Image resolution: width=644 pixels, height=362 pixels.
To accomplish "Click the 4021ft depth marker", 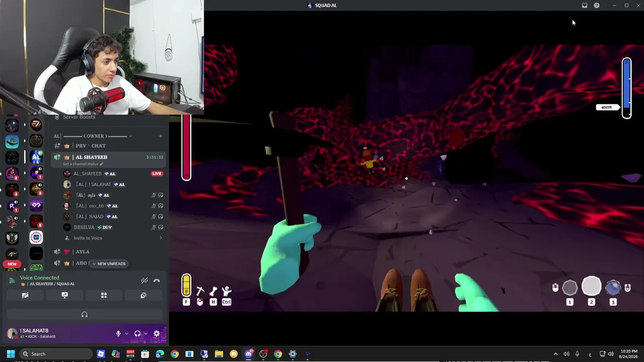I will pos(607,107).
